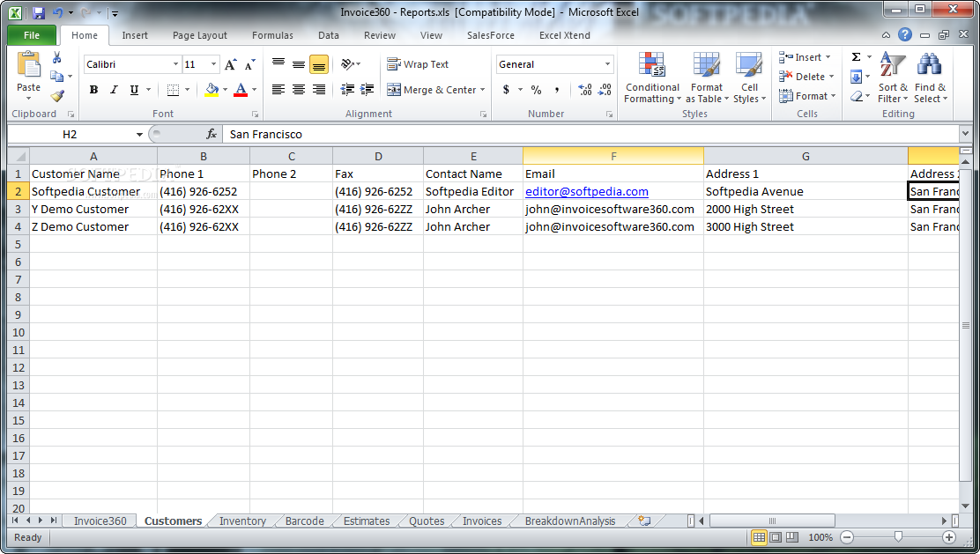The height and width of the screenshot is (554, 980).
Task: Click the Grow Font icon
Action: 231,64
